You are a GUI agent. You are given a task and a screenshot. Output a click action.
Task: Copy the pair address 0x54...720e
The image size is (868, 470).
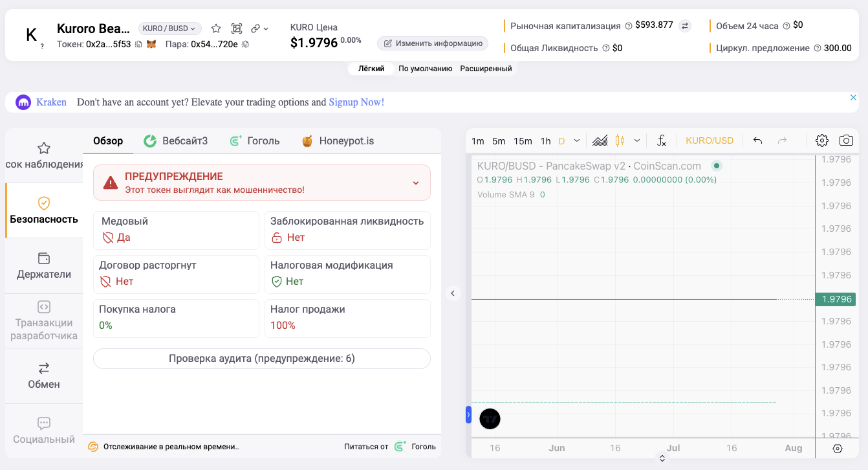click(245, 45)
